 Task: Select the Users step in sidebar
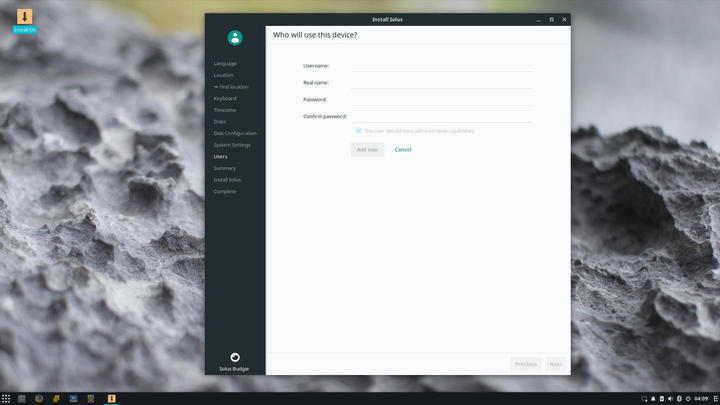(x=220, y=157)
